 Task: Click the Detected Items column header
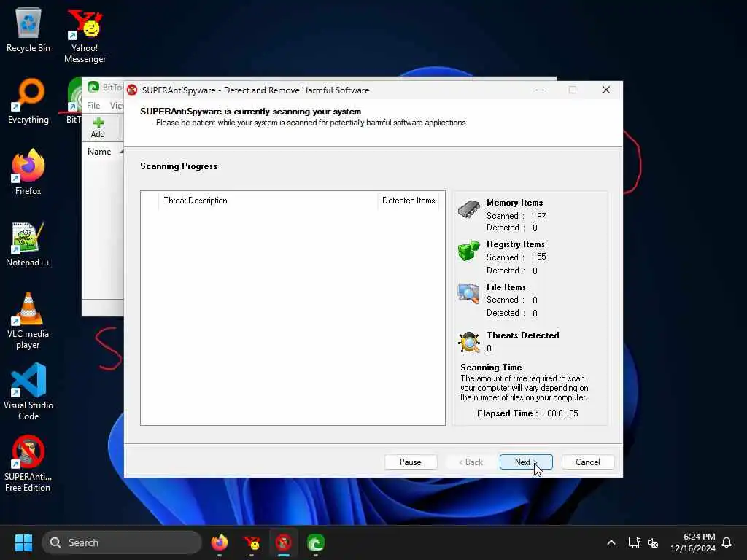pyautogui.click(x=409, y=201)
